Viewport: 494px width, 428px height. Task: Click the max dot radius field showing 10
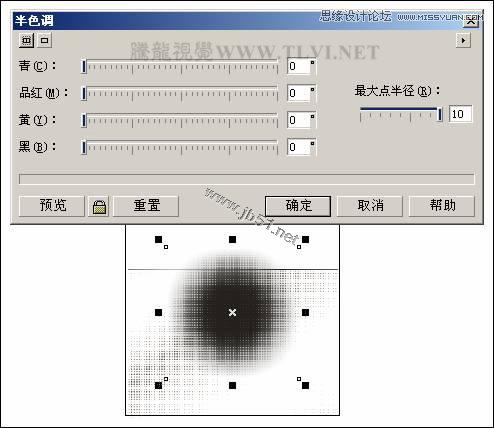click(460, 114)
